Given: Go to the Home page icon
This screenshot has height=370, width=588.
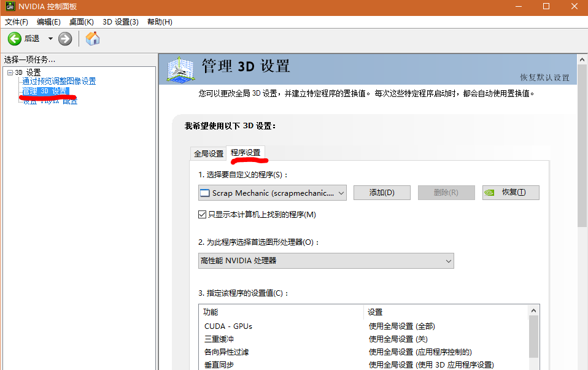Looking at the screenshot, I should tap(93, 39).
